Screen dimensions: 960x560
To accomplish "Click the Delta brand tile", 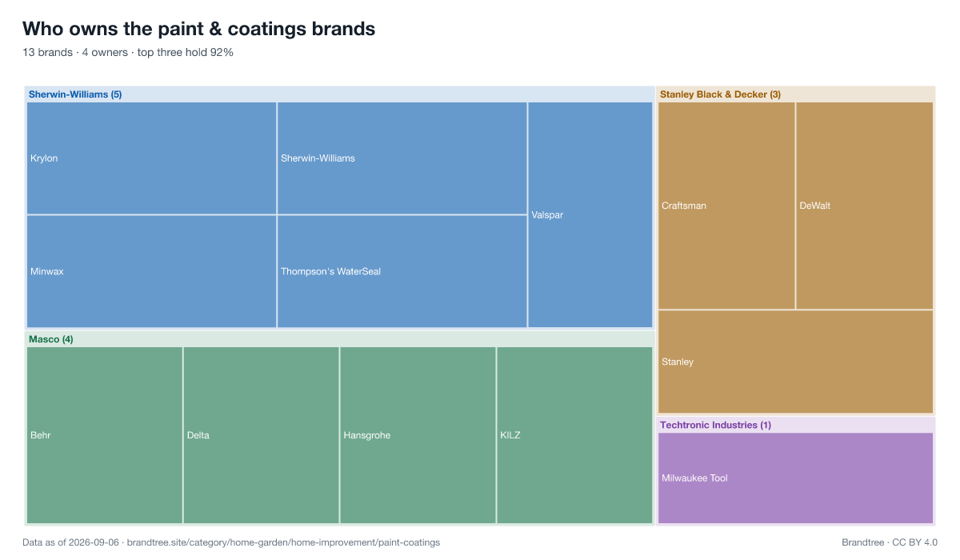I will (262, 435).
